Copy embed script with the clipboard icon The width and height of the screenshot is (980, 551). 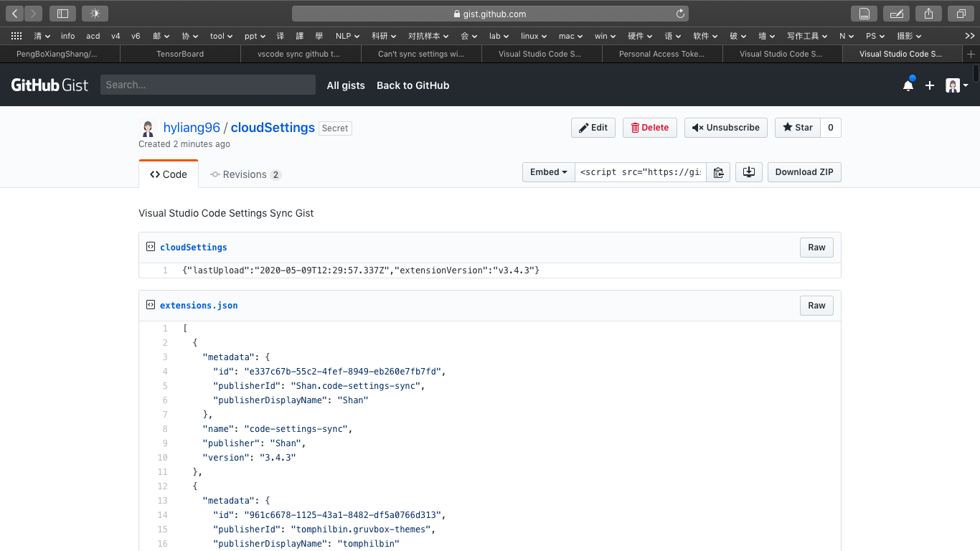717,172
